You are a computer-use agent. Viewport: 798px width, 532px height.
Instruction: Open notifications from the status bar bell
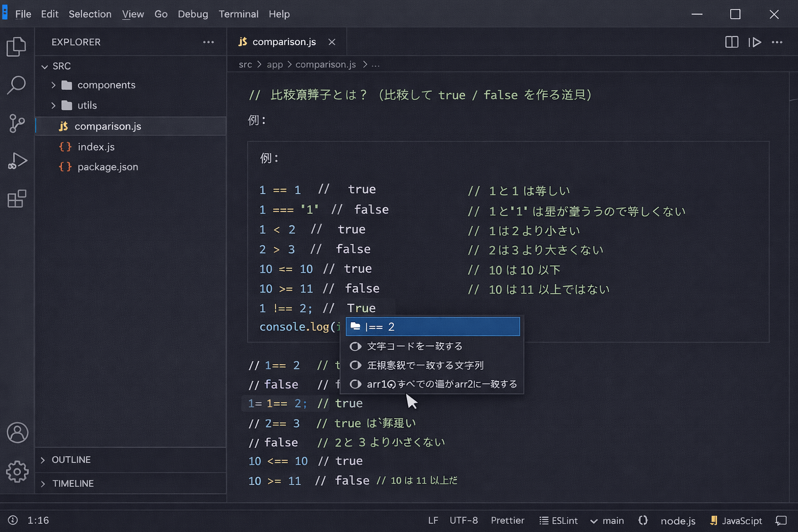(782, 520)
